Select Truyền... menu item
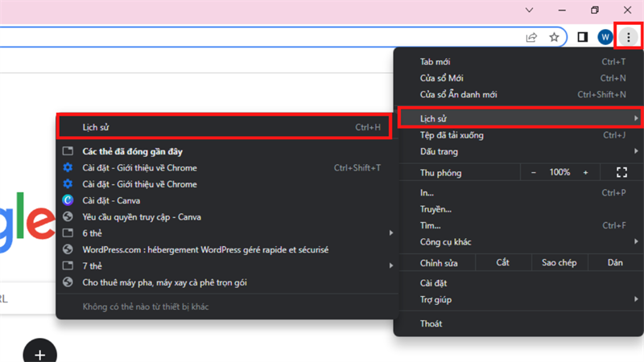Viewport: 644px width, 362px height. pos(518,209)
